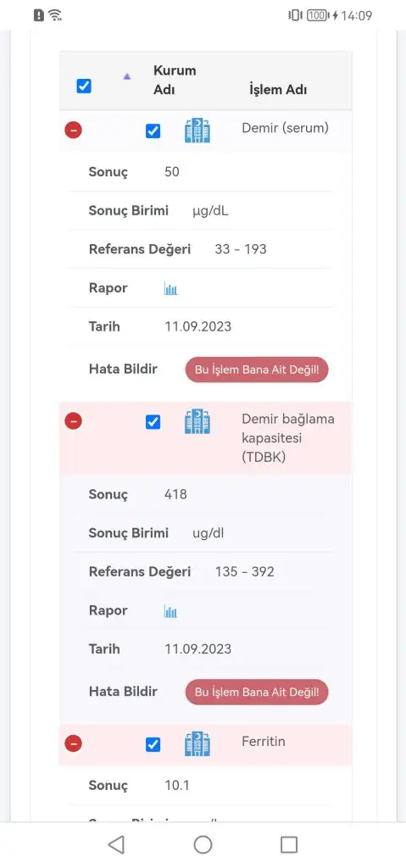Viewport: 406px width, 868px height.
Task: Uncheck the Ferritin row checkbox
Action: point(153,744)
